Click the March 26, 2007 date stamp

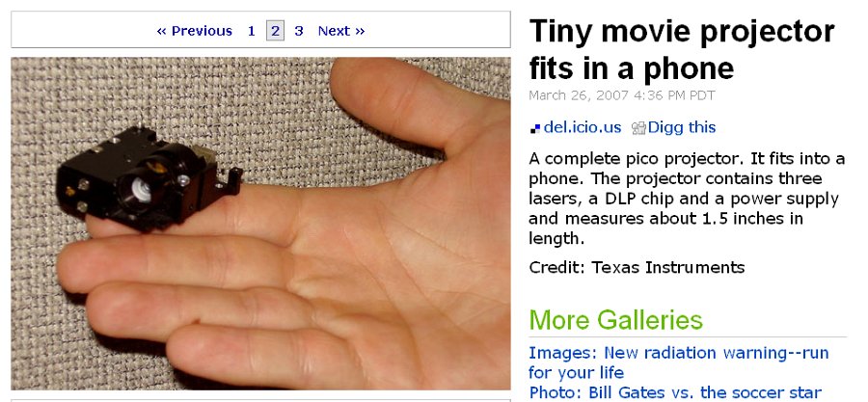pyautogui.click(x=622, y=95)
